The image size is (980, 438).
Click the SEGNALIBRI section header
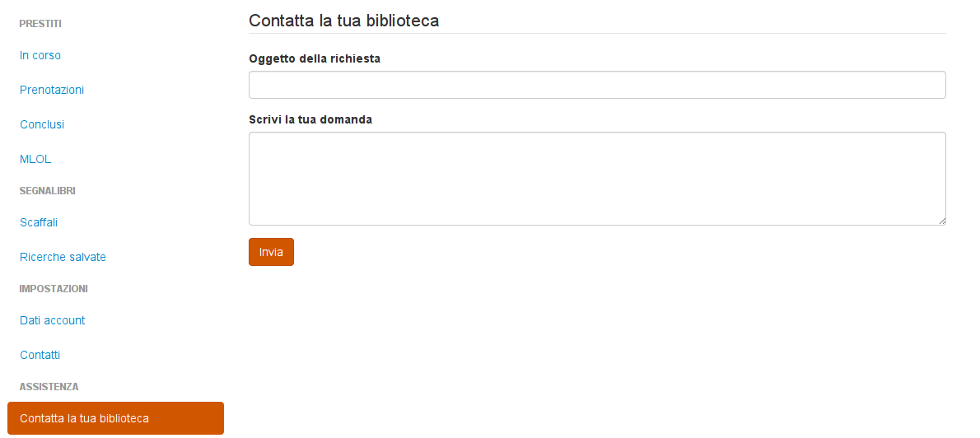click(x=47, y=190)
